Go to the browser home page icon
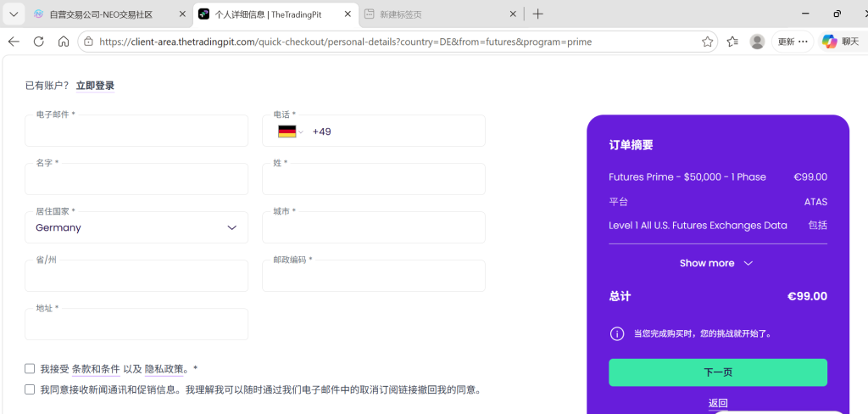This screenshot has width=868, height=414. pyautogui.click(x=64, y=42)
